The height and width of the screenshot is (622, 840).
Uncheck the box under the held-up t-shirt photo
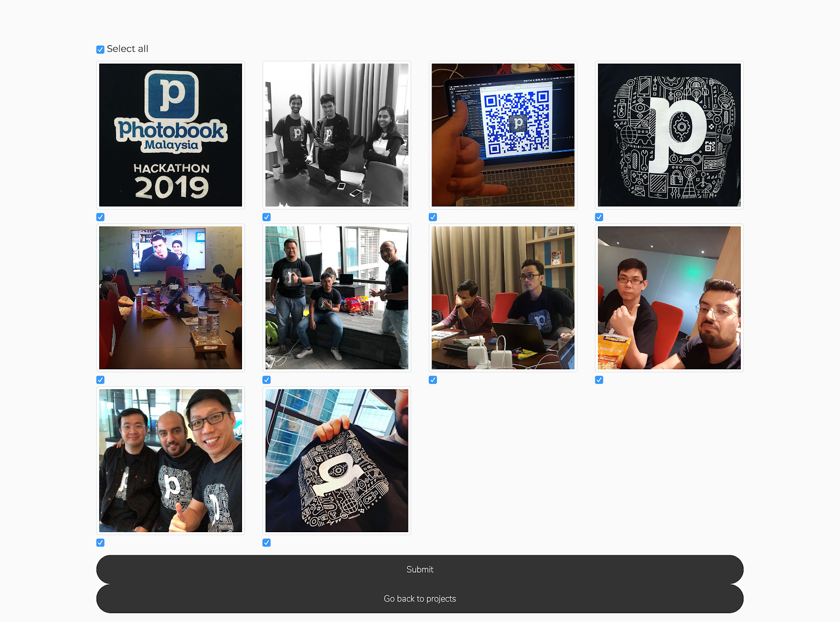click(267, 543)
